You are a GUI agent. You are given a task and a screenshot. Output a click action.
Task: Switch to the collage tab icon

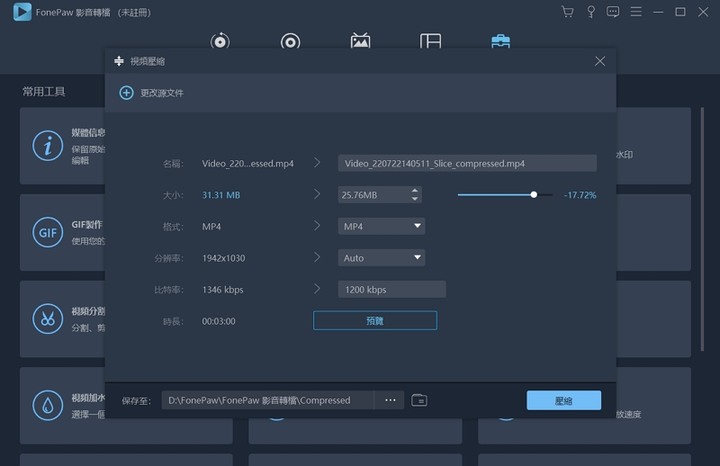coord(430,41)
